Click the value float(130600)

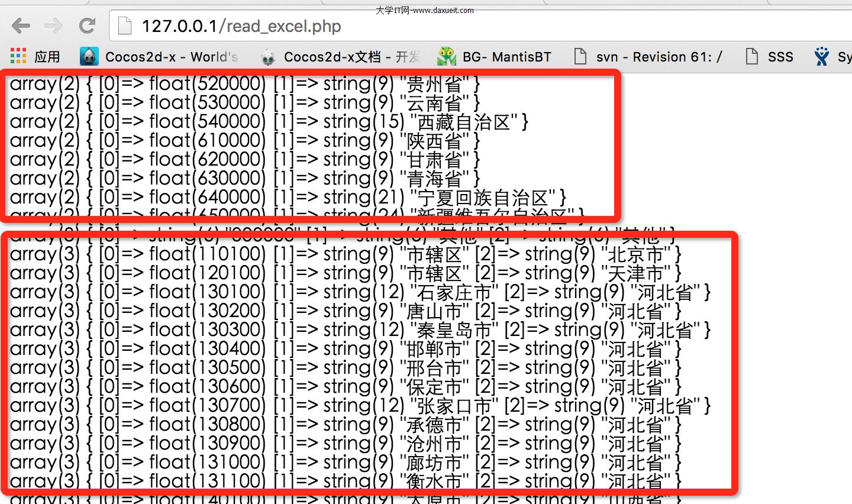[x=207, y=386]
